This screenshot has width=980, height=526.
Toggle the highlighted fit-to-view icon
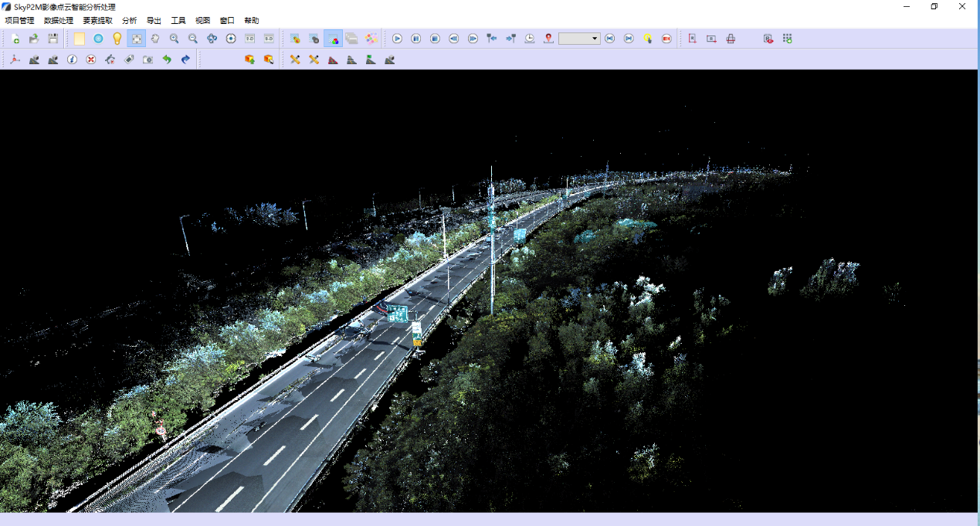pyautogui.click(x=136, y=39)
